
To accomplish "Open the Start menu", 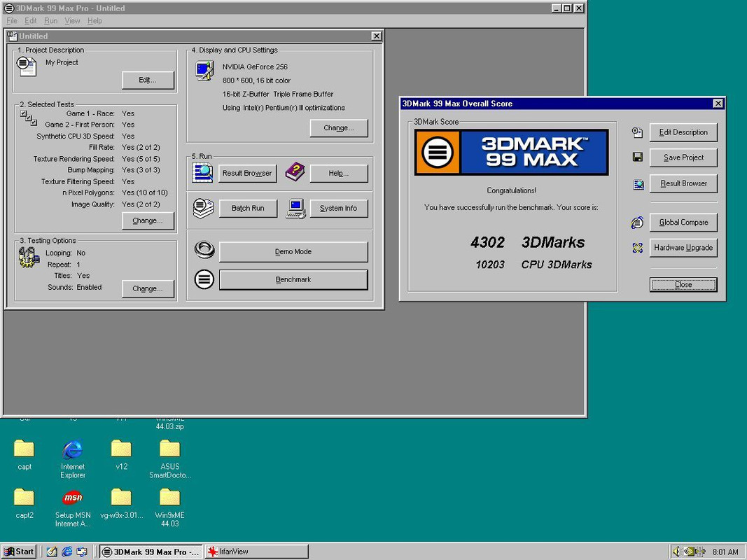I will (x=19, y=552).
